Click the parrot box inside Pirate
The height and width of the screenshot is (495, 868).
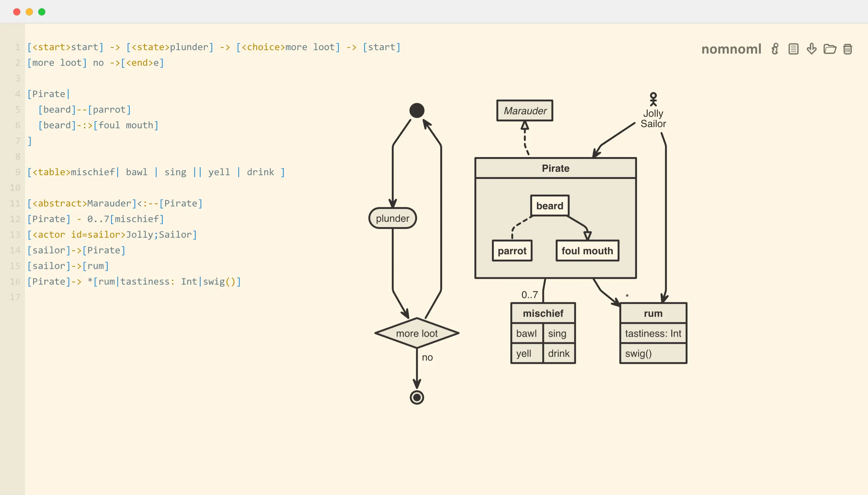(512, 251)
